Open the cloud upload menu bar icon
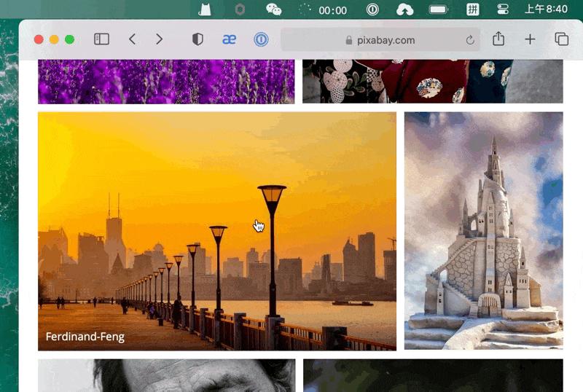Image resolution: width=583 pixels, height=392 pixels. pos(404,9)
